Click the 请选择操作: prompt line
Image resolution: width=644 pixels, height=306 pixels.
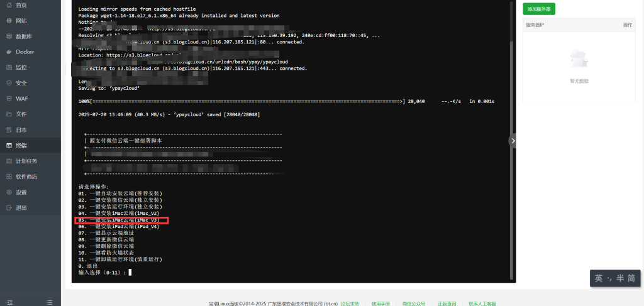[x=94, y=187]
